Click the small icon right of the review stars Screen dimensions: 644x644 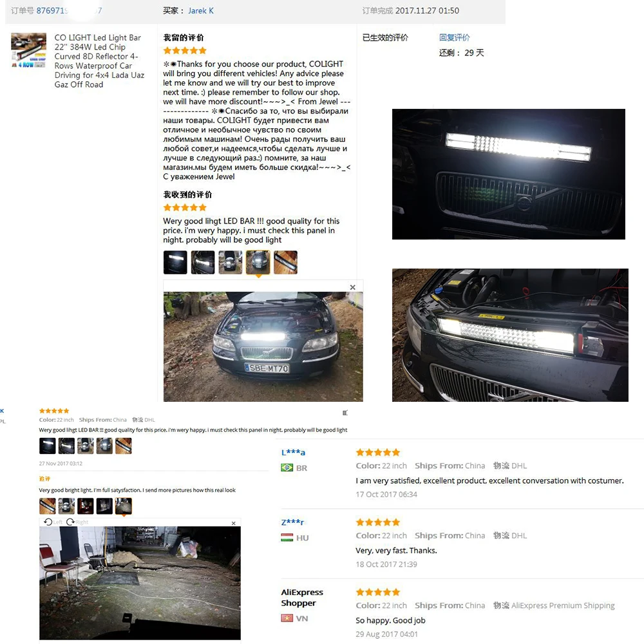point(345,413)
